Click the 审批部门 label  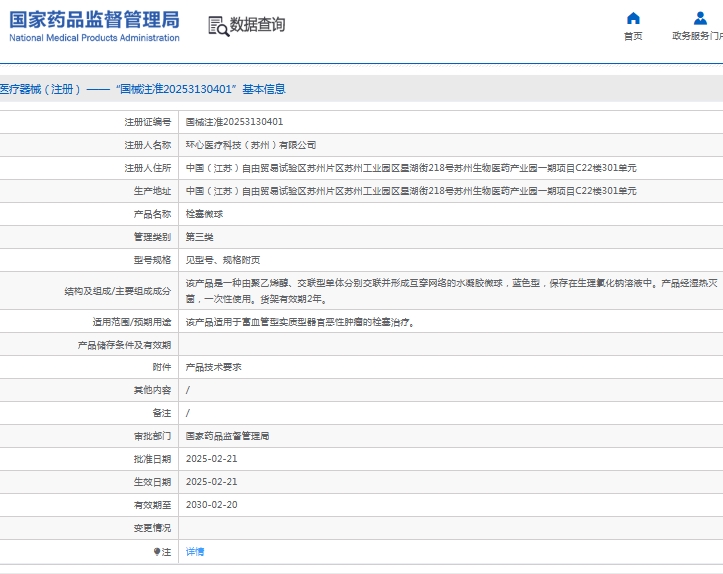point(152,436)
